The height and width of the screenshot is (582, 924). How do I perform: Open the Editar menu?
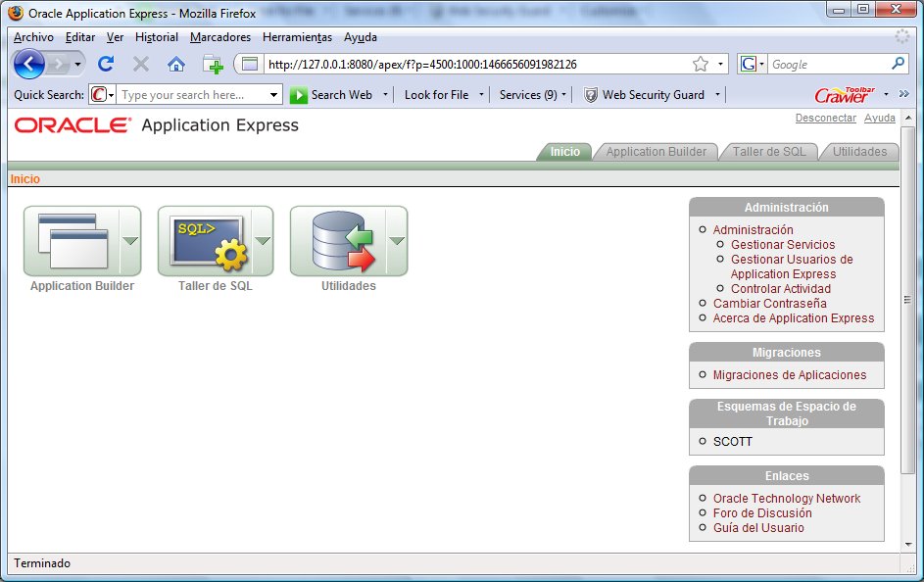tap(80, 37)
